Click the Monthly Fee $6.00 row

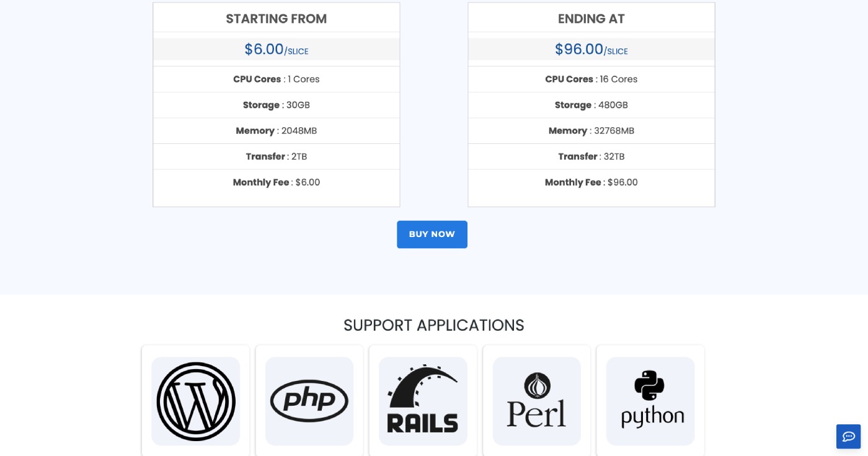[276, 182]
